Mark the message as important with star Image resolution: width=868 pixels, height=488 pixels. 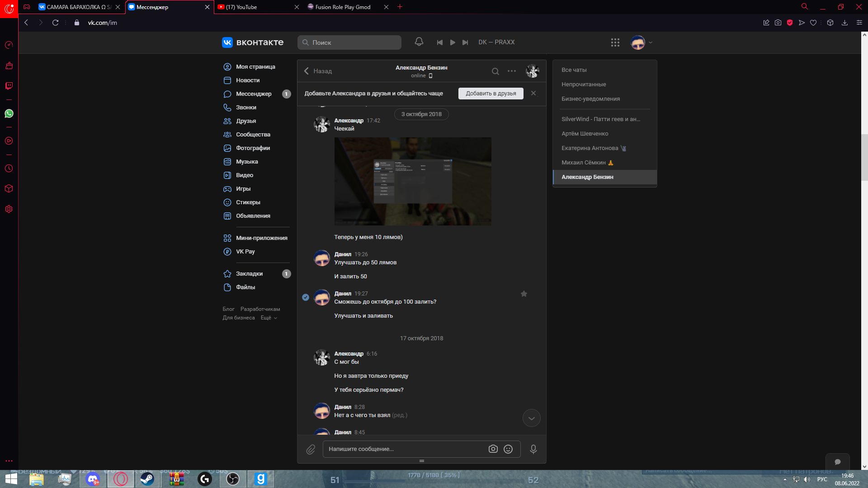(x=524, y=294)
